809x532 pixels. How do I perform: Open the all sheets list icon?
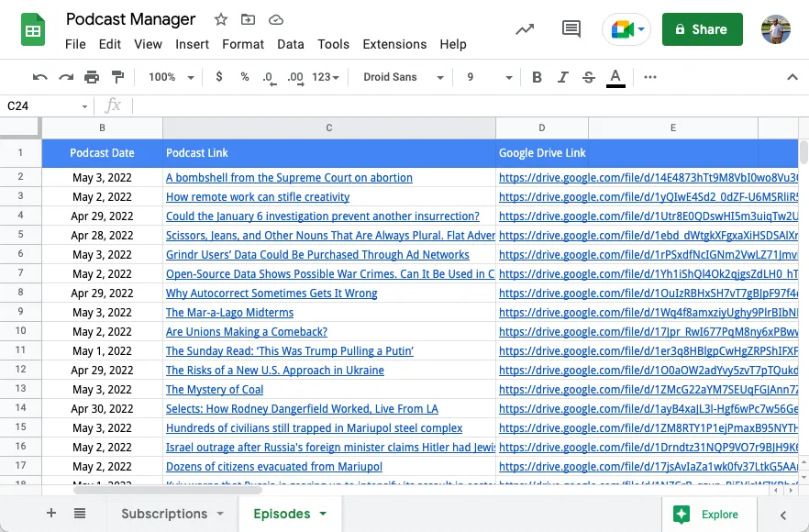pyautogui.click(x=79, y=513)
